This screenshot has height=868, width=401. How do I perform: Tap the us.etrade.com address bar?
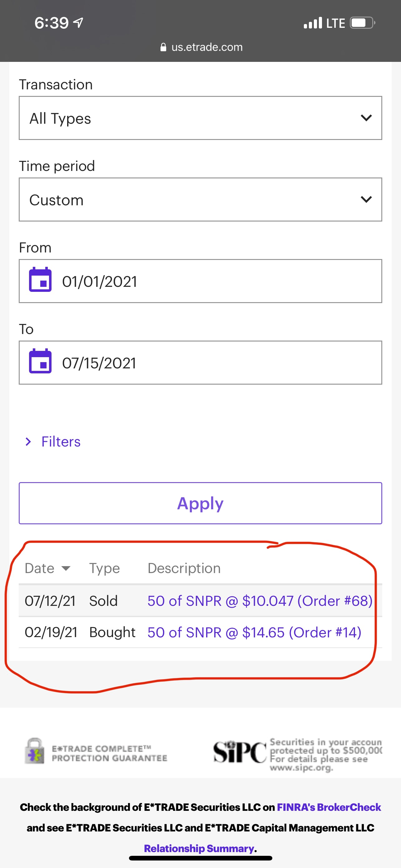click(x=207, y=47)
